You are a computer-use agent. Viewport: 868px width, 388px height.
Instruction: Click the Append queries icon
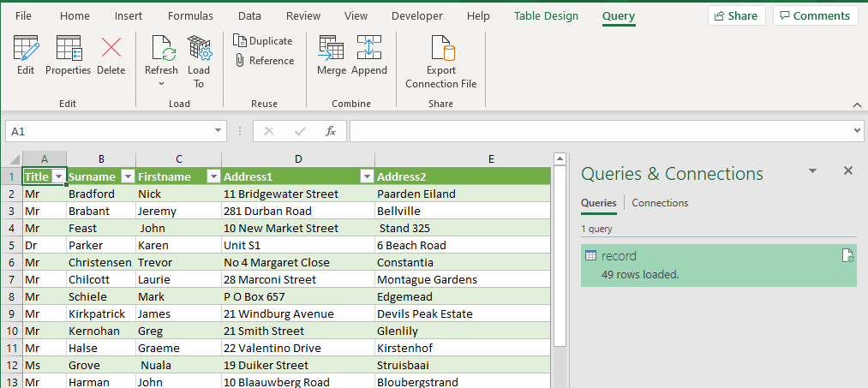pos(369,55)
